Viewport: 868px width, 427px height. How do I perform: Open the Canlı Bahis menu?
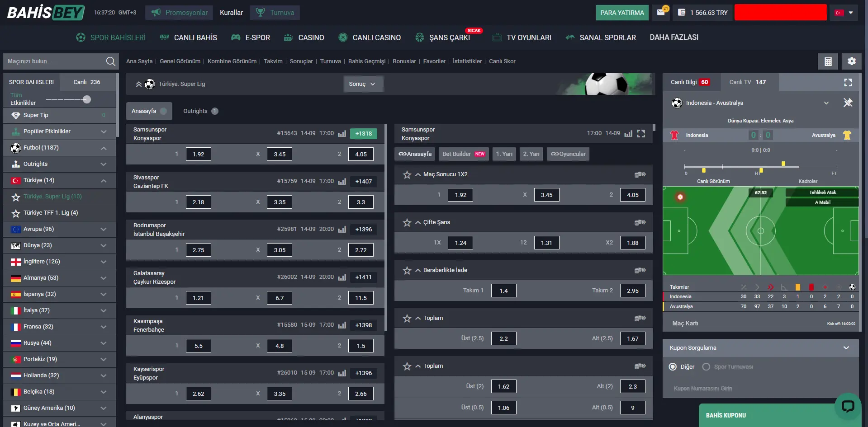(189, 38)
